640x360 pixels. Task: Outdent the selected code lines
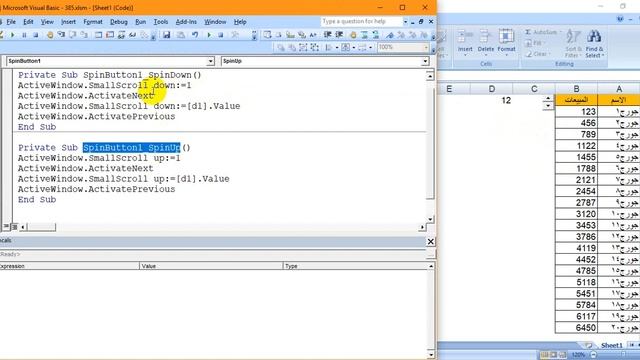339,35
